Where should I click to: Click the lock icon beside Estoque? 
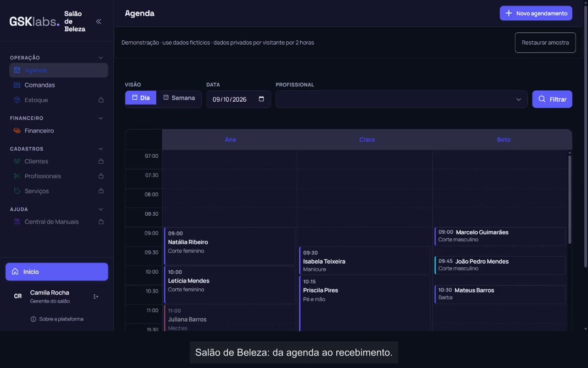[x=101, y=100]
